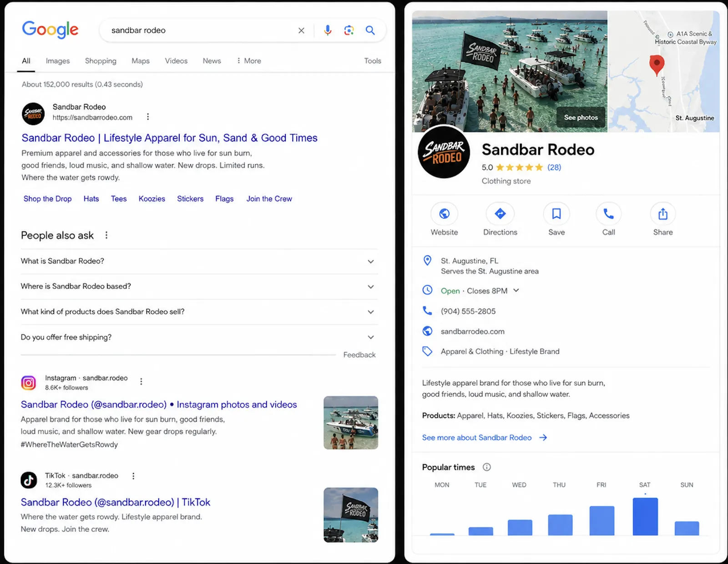
Task: Save the business with bookmark icon
Action: tap(556, 214)
